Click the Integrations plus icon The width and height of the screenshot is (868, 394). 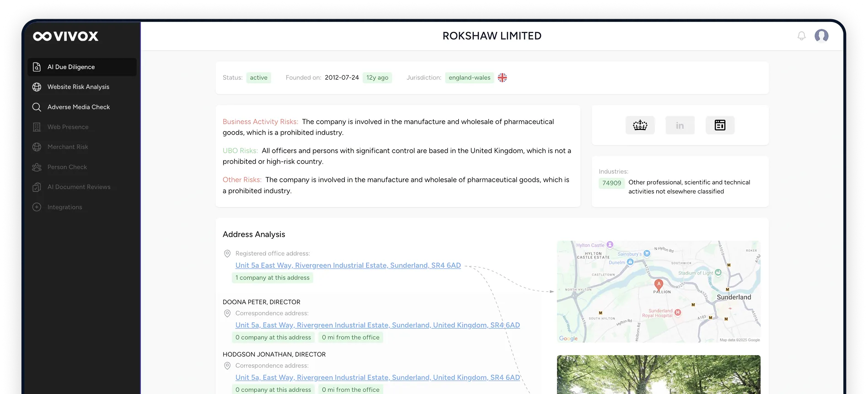(37, 207)
